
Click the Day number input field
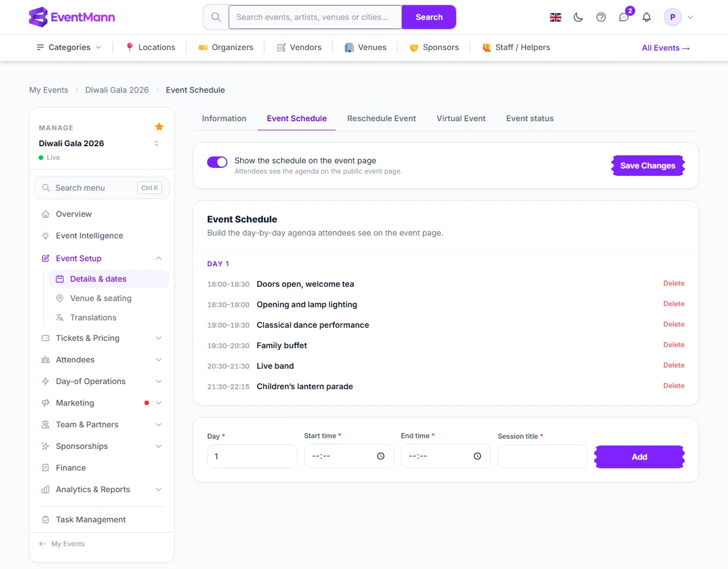click(252, 456)
